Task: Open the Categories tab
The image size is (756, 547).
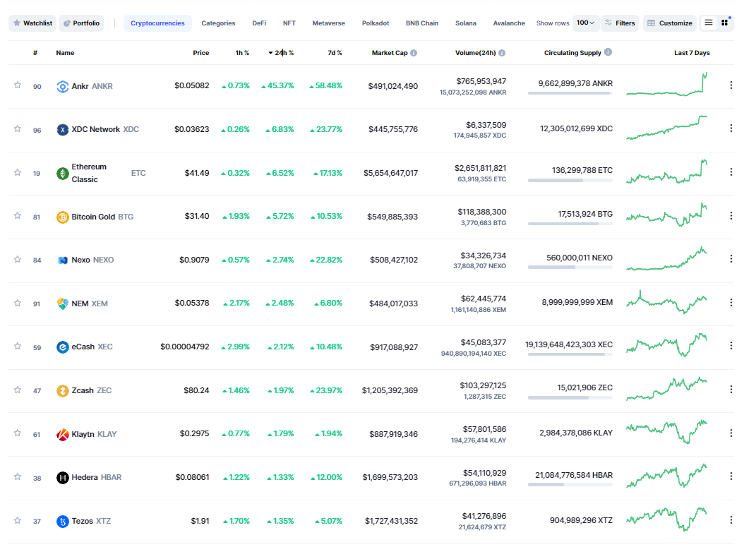Action: (x=218, y=23)
